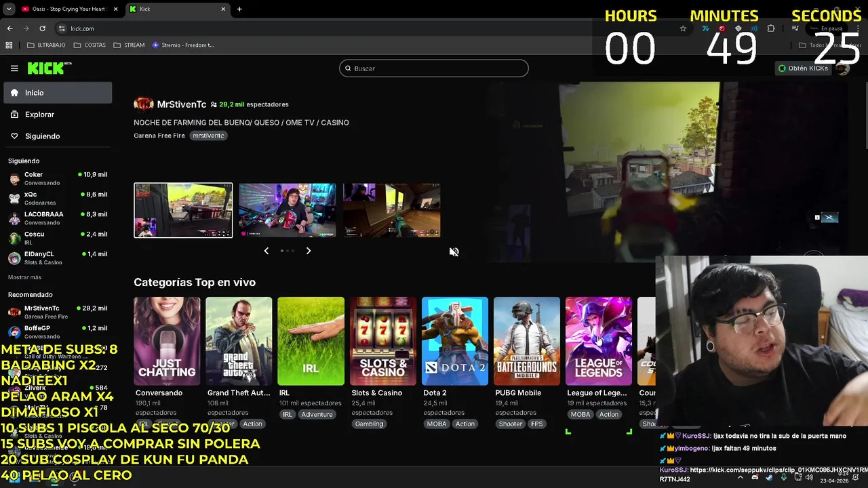Open ElDanyCL's channel in sidebar
This screenshot has height=488, width=868.
coord(58,258)
